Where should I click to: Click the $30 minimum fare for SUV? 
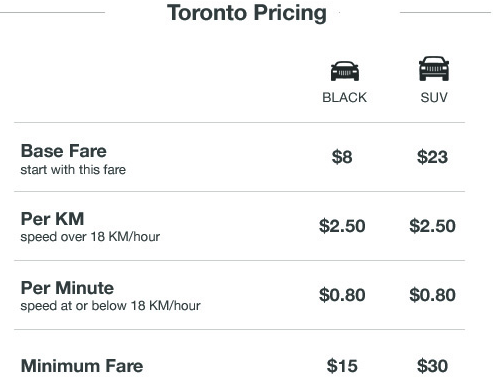coord(432,366)
